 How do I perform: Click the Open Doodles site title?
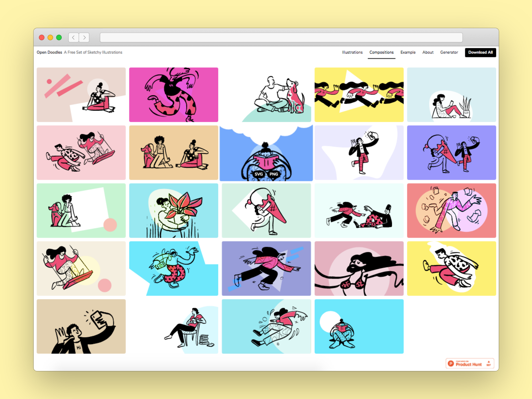49,53
